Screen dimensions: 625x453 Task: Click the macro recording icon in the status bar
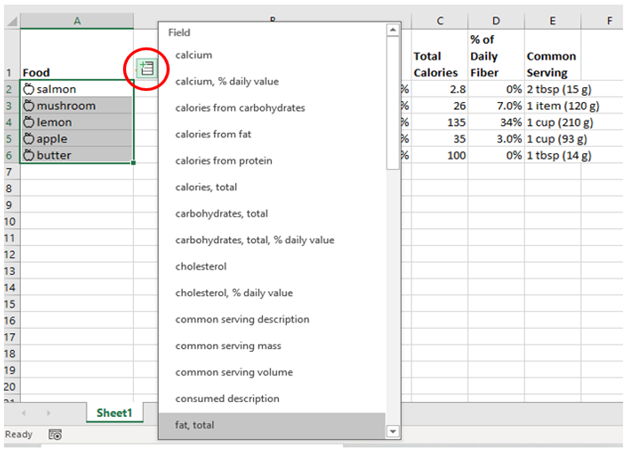[x=55, y=435]
